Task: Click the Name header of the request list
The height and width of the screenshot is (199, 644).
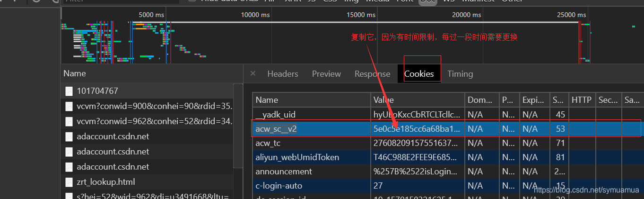Action: tap(75, 73)
